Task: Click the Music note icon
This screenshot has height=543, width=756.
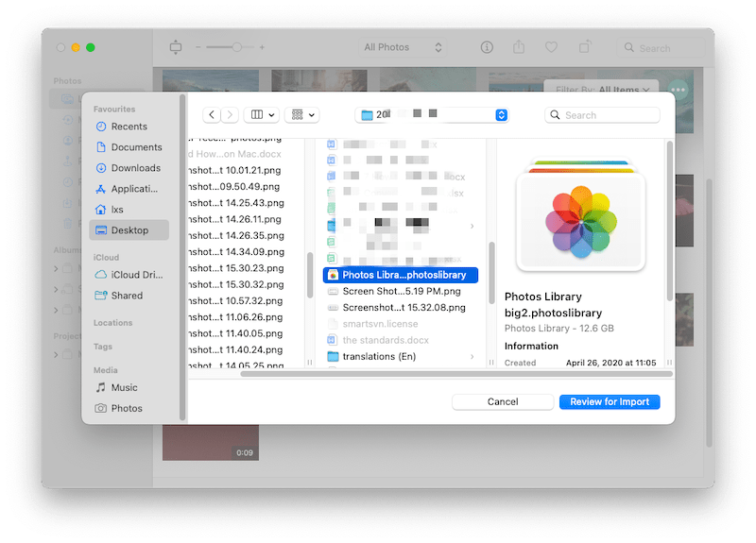Action: [101, 387]
